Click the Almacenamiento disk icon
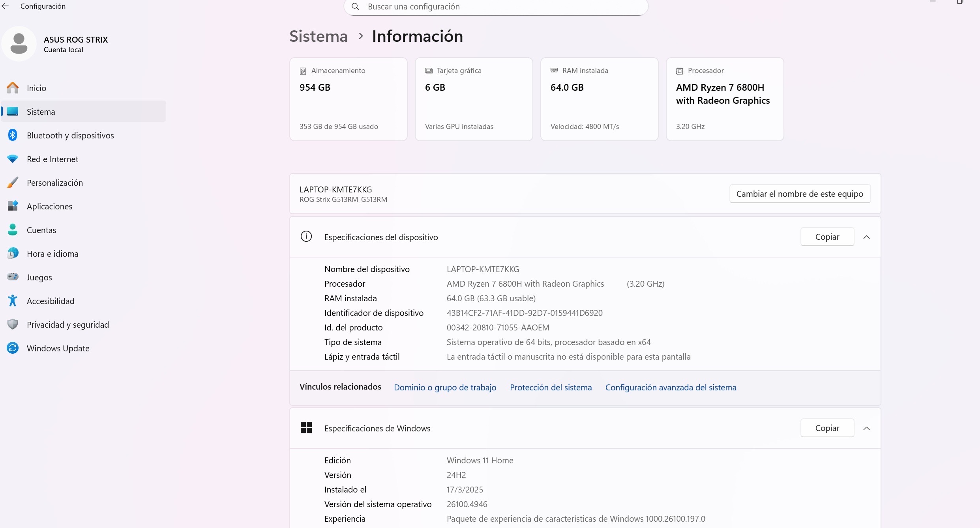 303,71
